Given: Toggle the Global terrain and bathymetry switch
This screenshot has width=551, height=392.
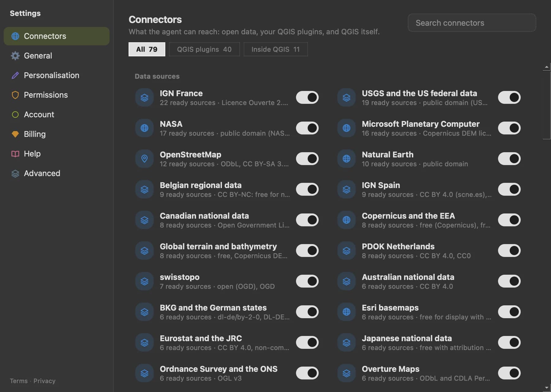Looking at the screenshot, I should point(307,251).
